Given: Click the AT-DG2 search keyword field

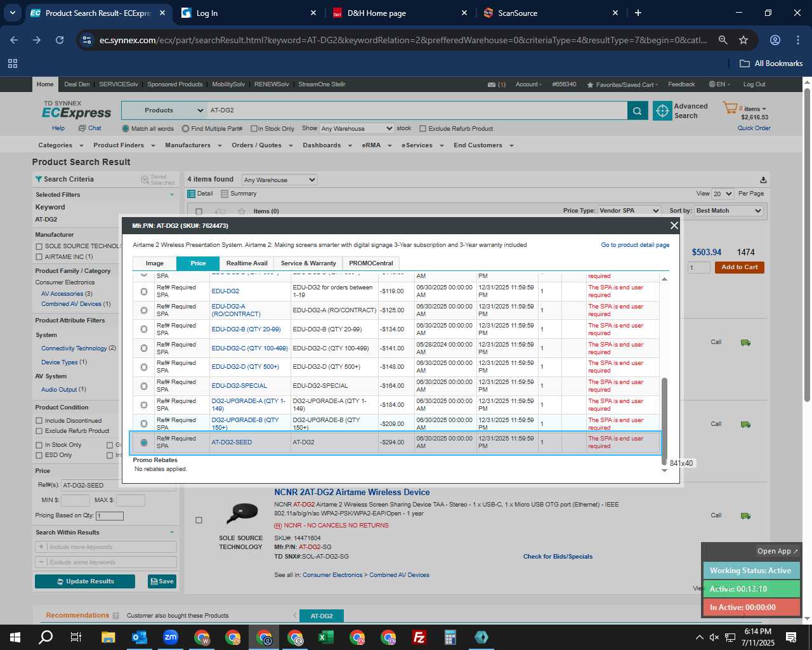Looking at the screenshot, I should pyautogui.click(x=416, y=110).
